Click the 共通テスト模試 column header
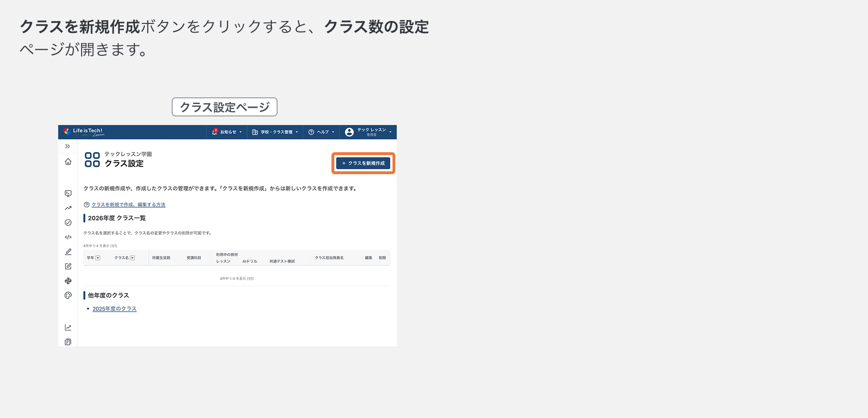This screenshot has width=868, height=418. click(x=282, y=261)
